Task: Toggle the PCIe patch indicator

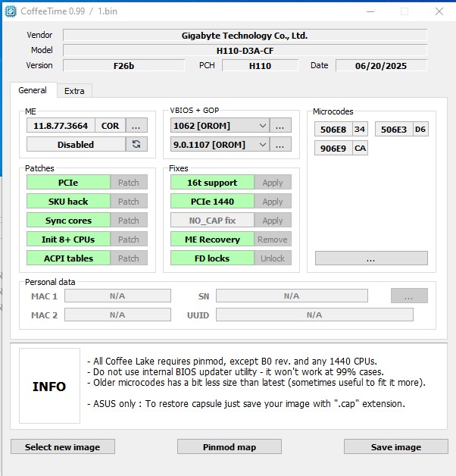Action: (68, 183)
